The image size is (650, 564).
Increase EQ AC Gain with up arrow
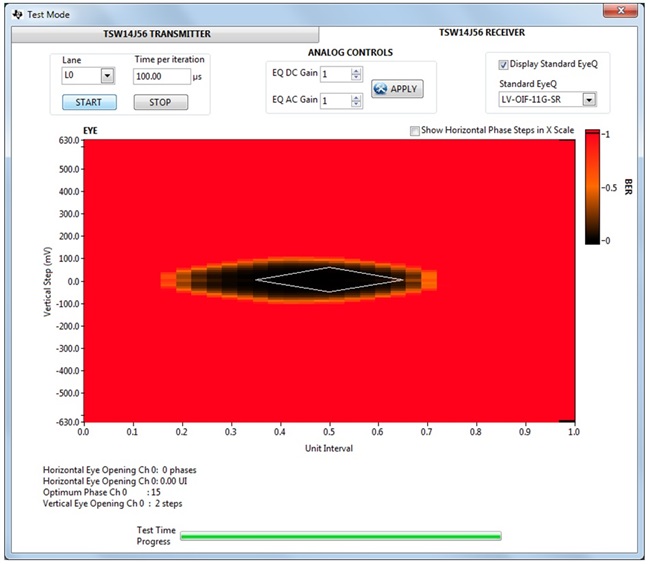click(x=356, y=98)
